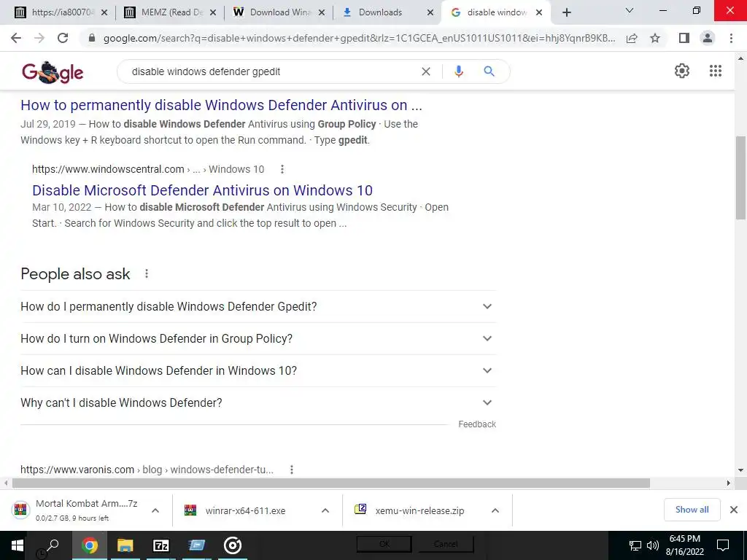Bookmark this page with star icon
747x560 pixels.
[x=655, y=38]
